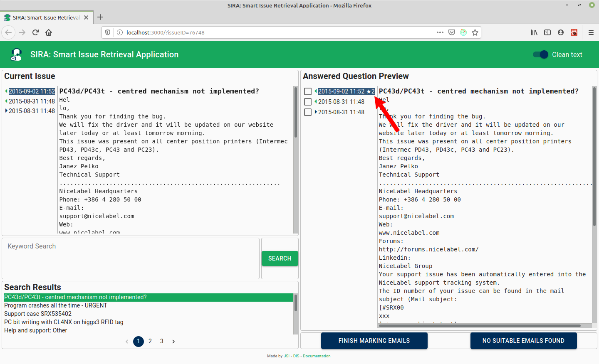Toggle the Clean text switch
The width and height of the screenshot is (599, 364).
540,54
